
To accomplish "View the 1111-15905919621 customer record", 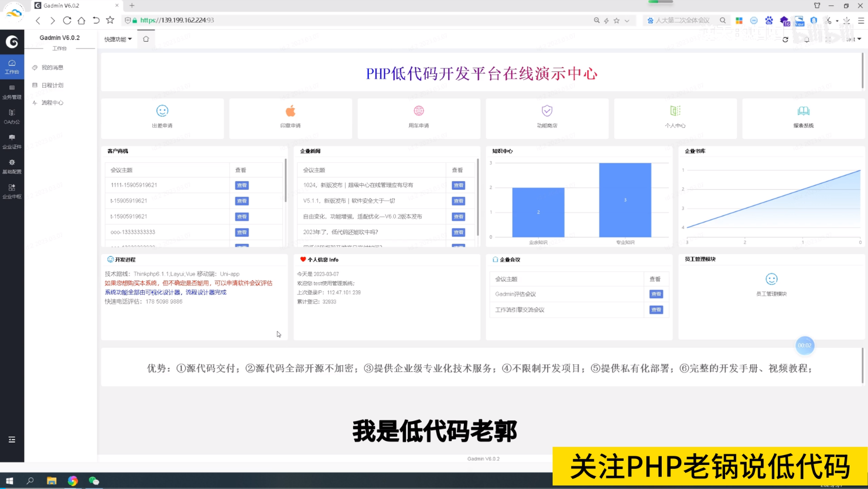I will pyautogui.click(x=242, y=185).
